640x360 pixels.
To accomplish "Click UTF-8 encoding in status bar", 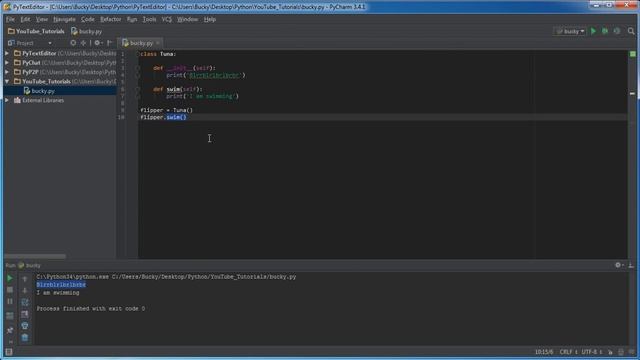I will tap(591, 352).
